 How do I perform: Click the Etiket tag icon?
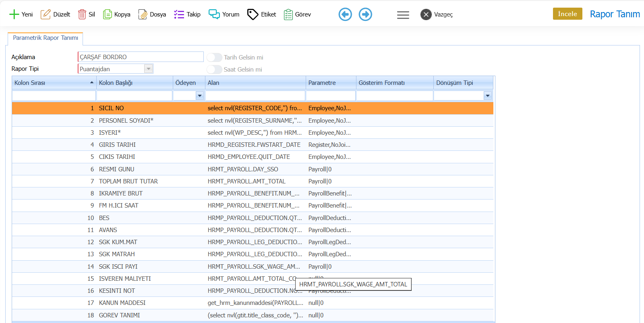coord(253,14)
